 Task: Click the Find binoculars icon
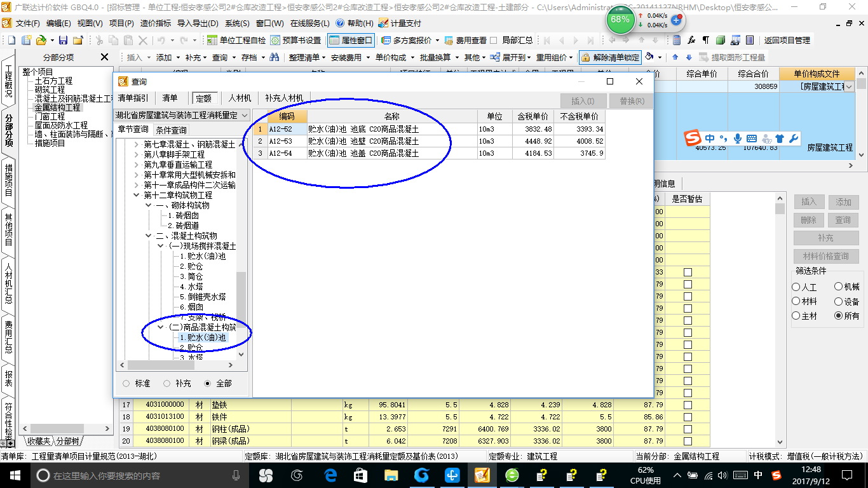click(275, 57)
